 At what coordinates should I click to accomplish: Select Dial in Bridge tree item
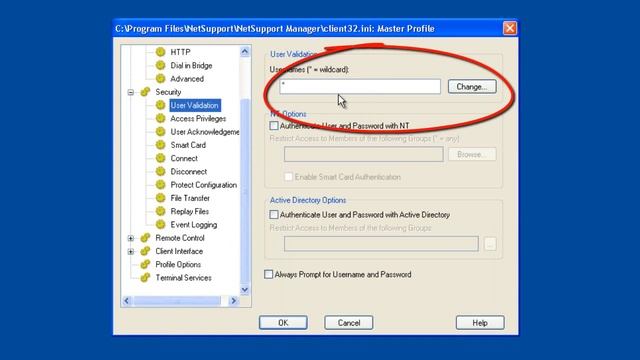pos(191,65)
